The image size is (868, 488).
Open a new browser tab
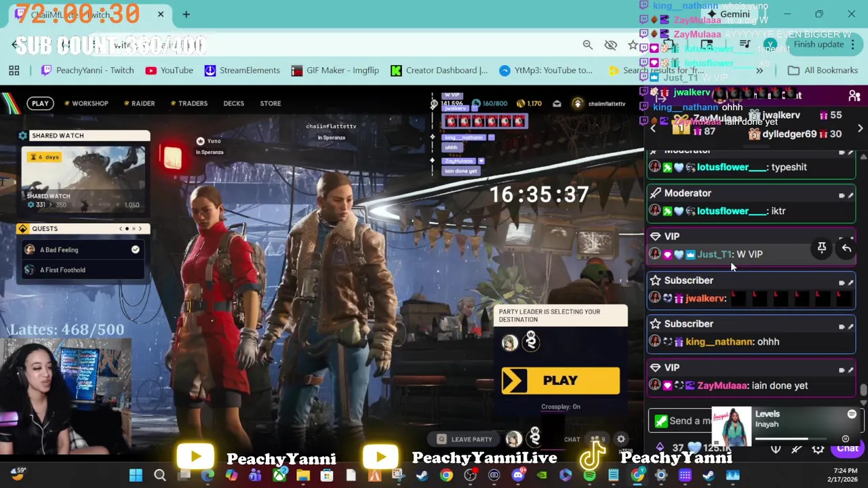[186, 14]
